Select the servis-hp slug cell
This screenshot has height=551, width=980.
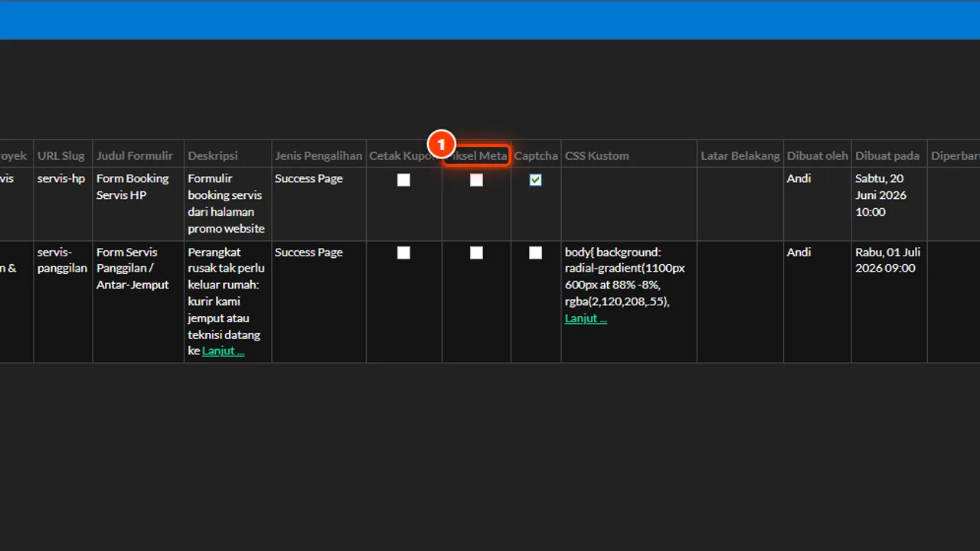(x=63, y=204)
